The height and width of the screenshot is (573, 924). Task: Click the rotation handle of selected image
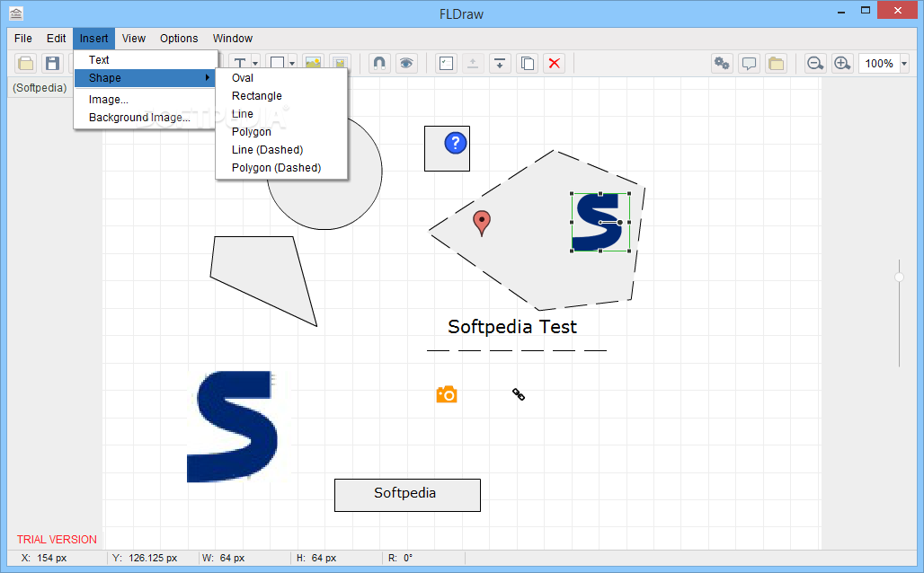pos(620,222)
